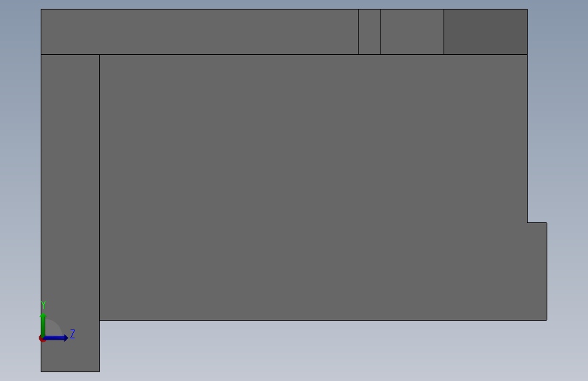Pick the narrow strip face in top bar
Viewport: 588px width, 381px height.
(370, 32)
